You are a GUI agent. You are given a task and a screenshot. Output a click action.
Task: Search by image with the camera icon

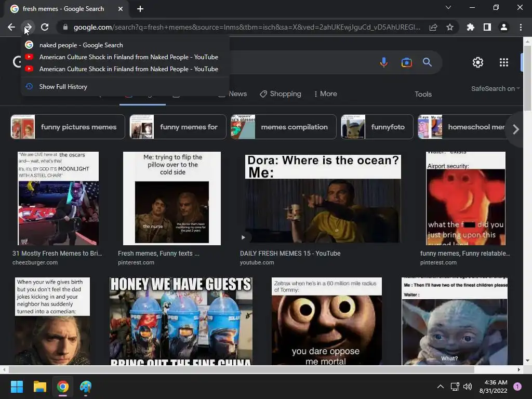coord(406,62)
